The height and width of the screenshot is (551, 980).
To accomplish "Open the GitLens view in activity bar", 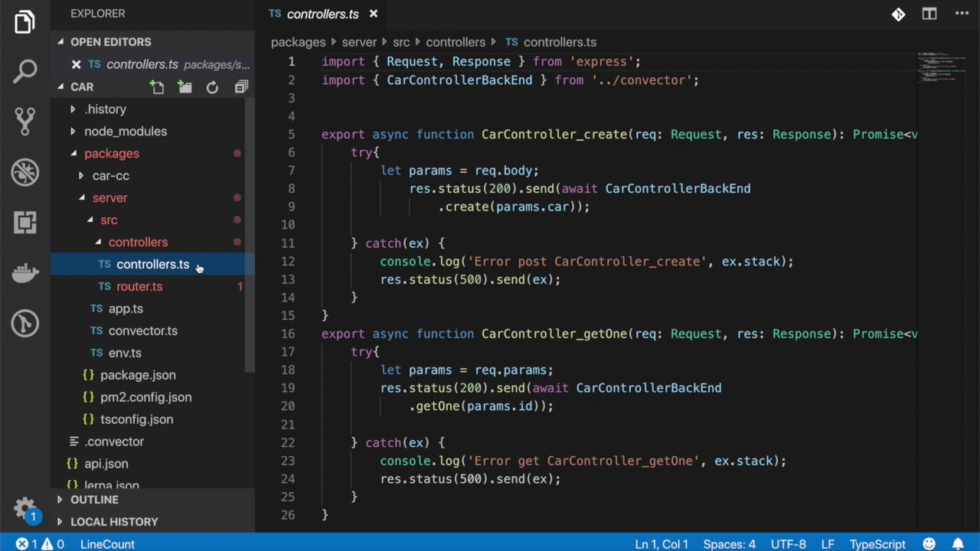I will [24, 324].
